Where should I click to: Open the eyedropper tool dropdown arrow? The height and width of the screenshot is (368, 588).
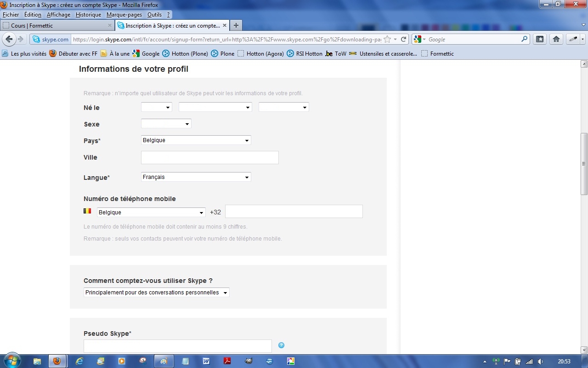(582, 40)
